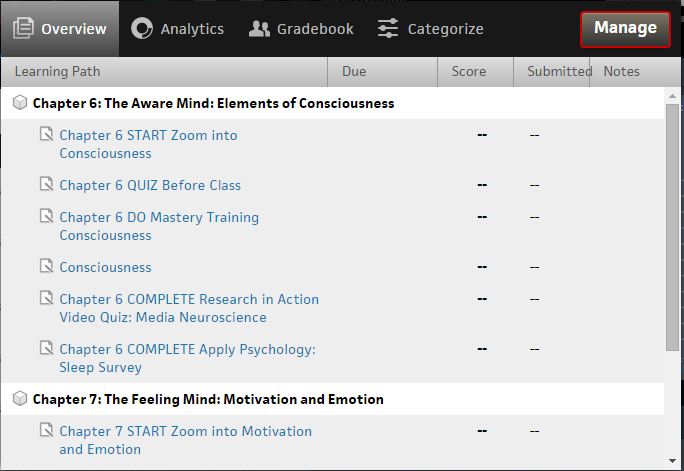Click the Gradebook people icon

coord(259,29)
